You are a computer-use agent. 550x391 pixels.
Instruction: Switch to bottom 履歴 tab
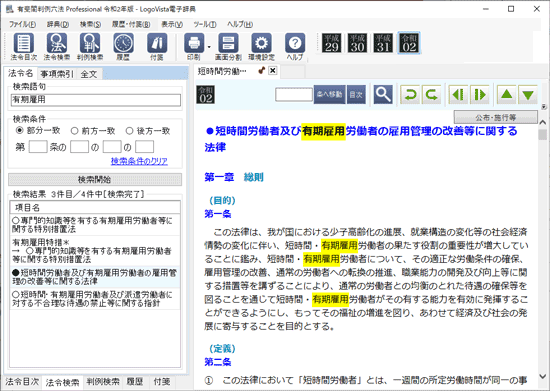(135, 382)
